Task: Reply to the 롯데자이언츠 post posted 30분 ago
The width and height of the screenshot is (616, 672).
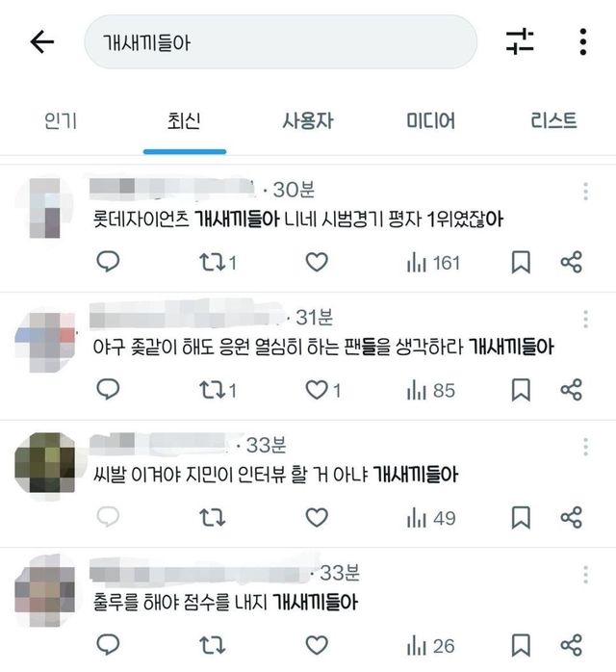Action: [108, 262]
